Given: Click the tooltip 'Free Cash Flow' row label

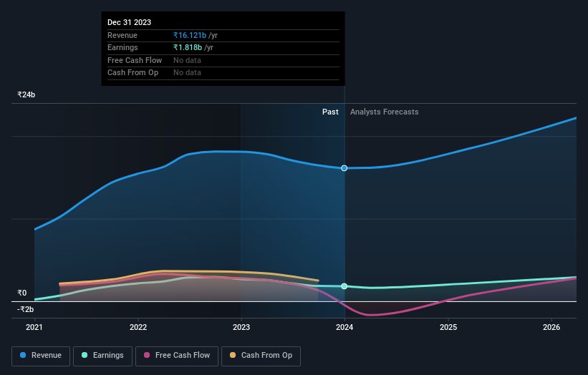Looking at the screenshot, I should point(135,60).
